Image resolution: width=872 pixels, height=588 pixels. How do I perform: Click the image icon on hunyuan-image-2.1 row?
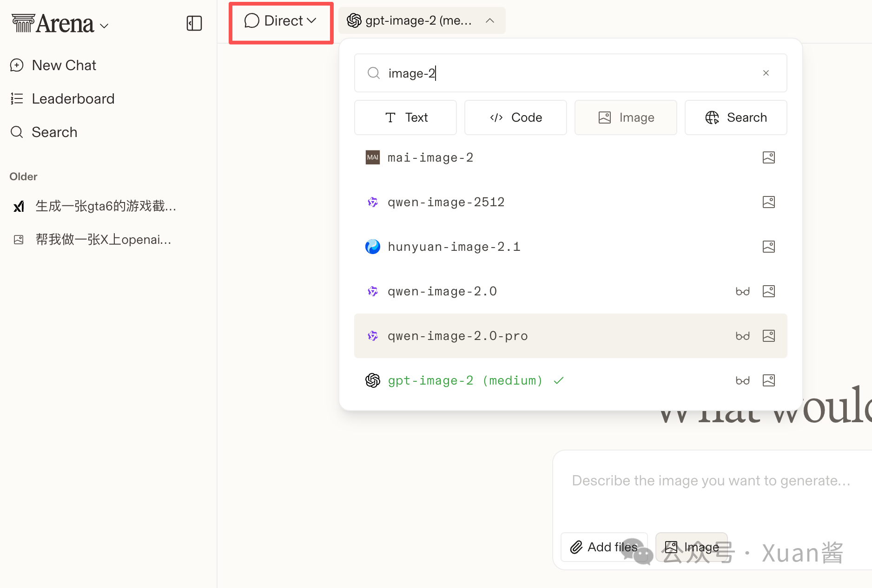tap(769, 247)
